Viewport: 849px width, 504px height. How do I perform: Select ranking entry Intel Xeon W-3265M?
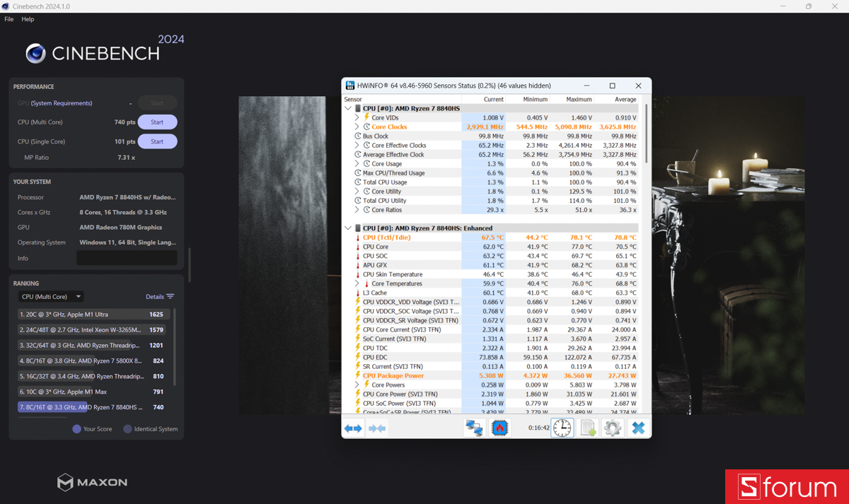pyautogui.click(x=93, y=329)
